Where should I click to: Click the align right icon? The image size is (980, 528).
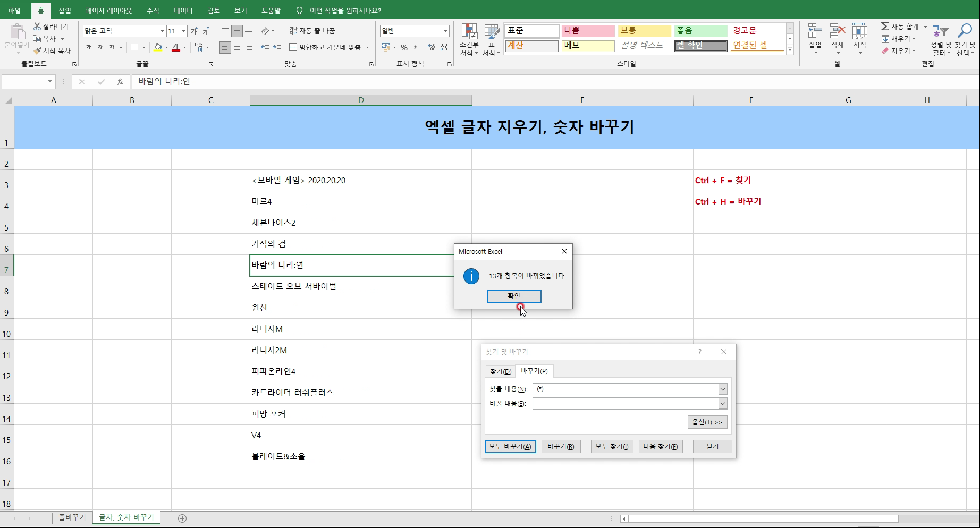click(x=249, y=47)
